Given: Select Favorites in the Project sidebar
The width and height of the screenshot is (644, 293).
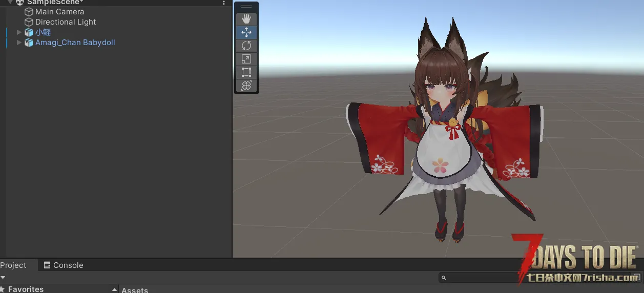Looking at the screenshot, I should tap(26, 289).
